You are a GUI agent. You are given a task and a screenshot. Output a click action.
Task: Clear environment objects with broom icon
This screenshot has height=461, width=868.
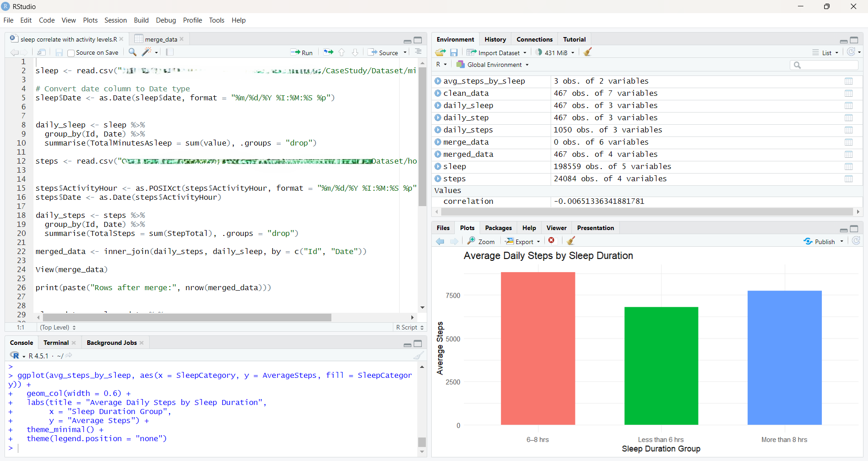tap(588, 52)
